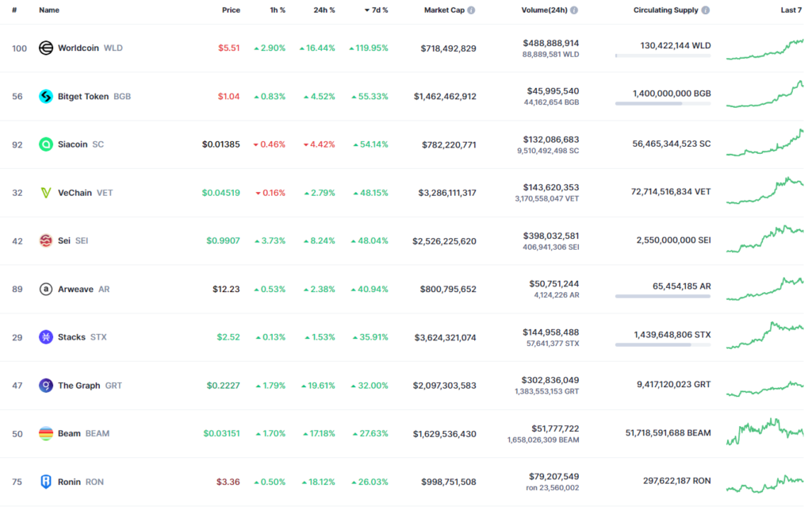
Task: Click Ronin 7d change 26.03%
Action: pyautogui.click(x=370, y=482)
